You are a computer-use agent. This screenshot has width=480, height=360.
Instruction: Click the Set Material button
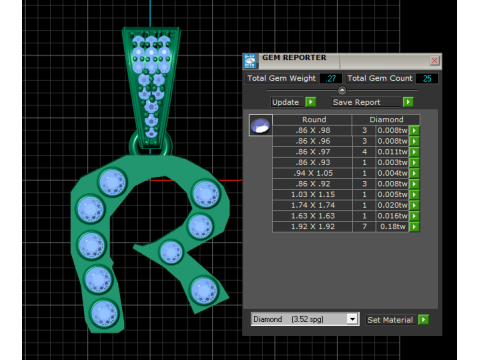pos(391,320)
